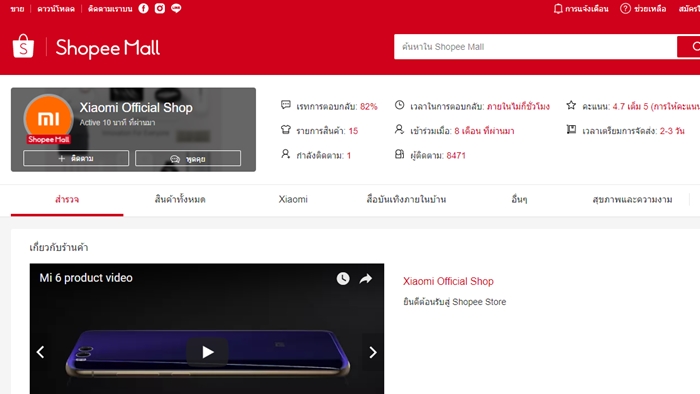The height and width of the screenshot is (394, 700).
Task: Click the Xiaomi Mi shop avatar
Action: pos(49,118)
